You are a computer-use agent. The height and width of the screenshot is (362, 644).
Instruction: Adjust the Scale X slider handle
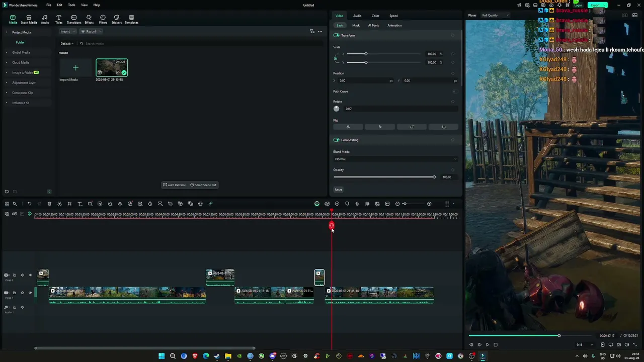[366, 54]
